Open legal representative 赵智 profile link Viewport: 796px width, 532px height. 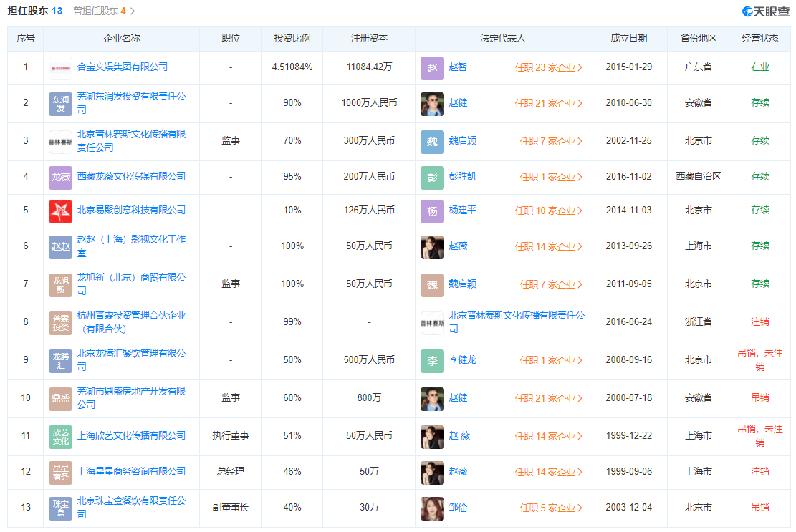(457, 67)
